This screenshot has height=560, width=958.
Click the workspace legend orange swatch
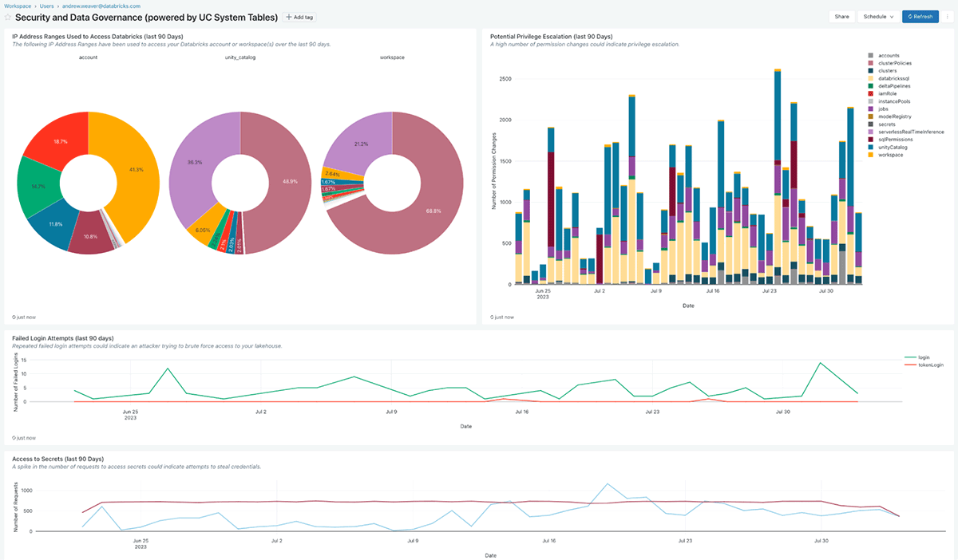[x=871, y=155]
